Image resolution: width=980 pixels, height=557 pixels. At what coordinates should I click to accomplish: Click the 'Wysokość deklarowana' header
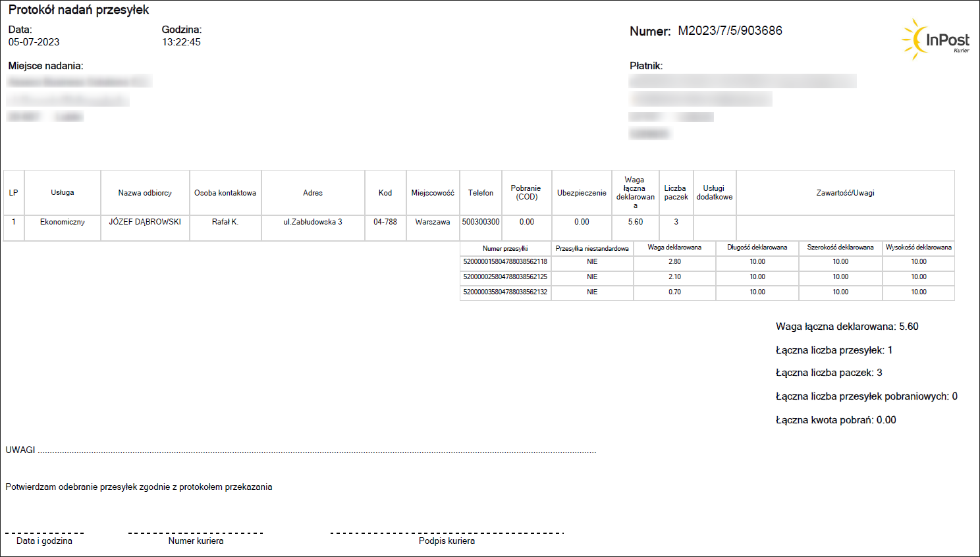click(919, 248)
